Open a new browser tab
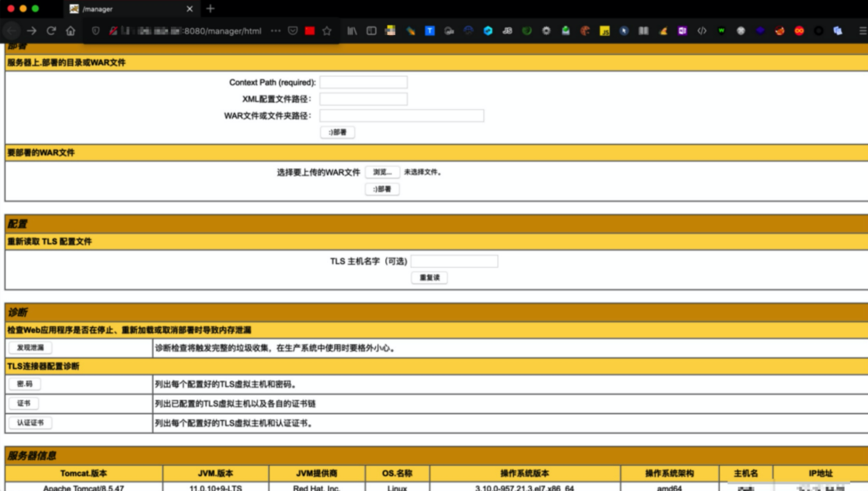Screen dimensions: 868x491 click(x=210, y=9)
